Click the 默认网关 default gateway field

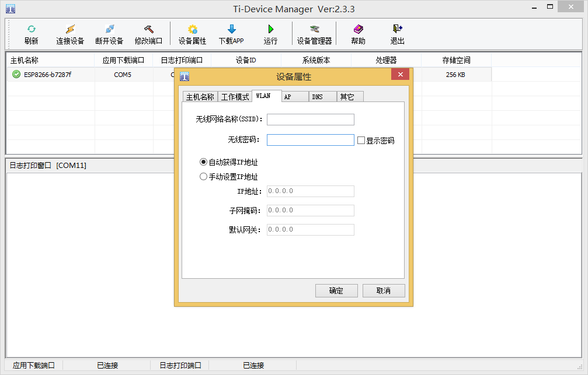point(311,230)
